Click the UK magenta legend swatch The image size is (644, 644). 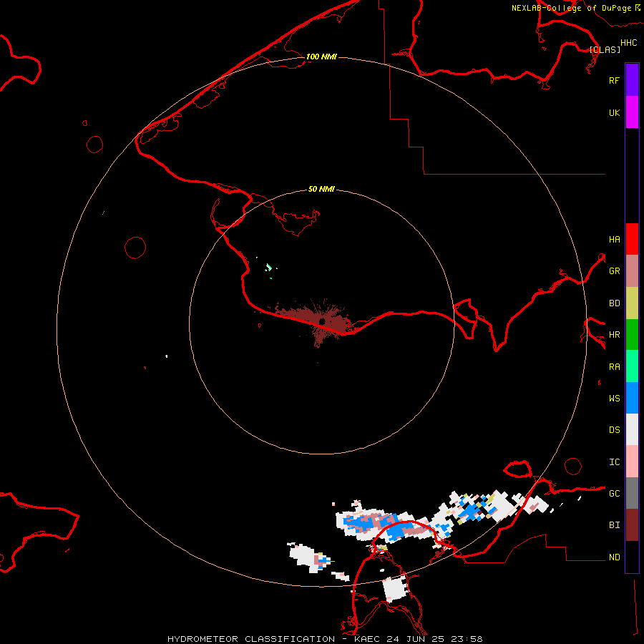click(x=632, y=112)
